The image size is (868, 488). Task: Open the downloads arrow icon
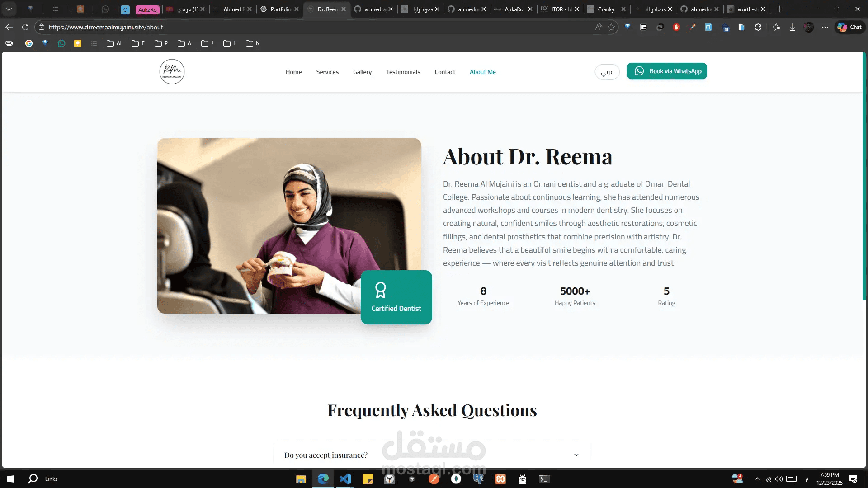[x=793, y=27]
